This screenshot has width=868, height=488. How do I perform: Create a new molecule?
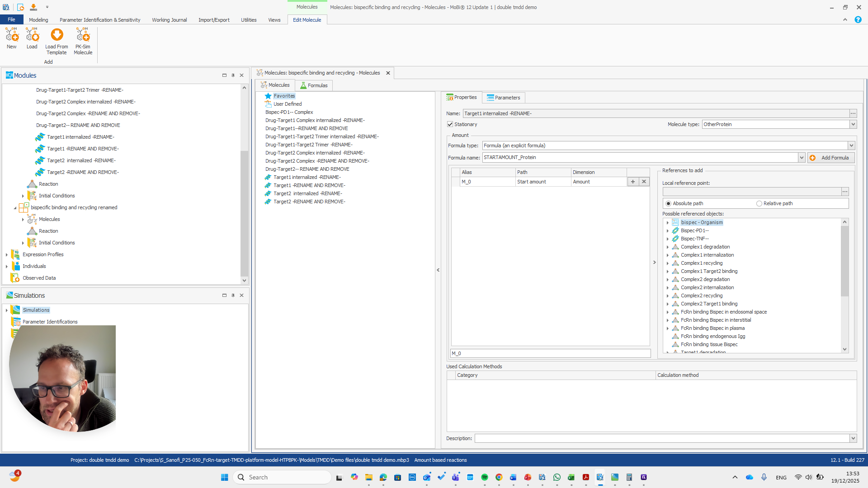point(11,38)
